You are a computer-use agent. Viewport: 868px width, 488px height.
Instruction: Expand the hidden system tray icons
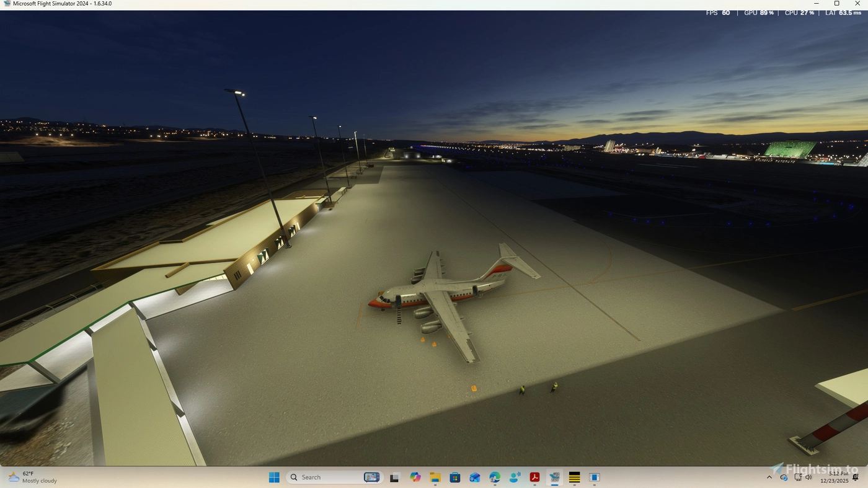coord(769,477)
